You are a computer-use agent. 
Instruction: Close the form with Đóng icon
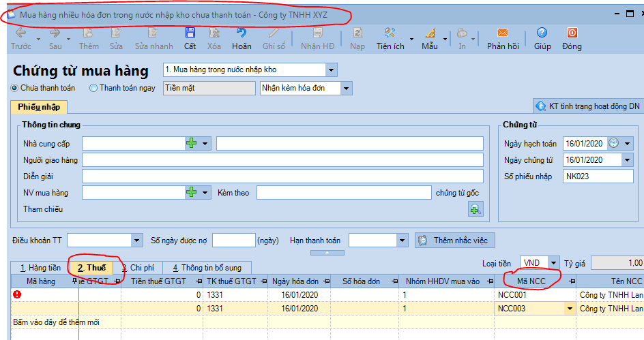click(572, 33)
